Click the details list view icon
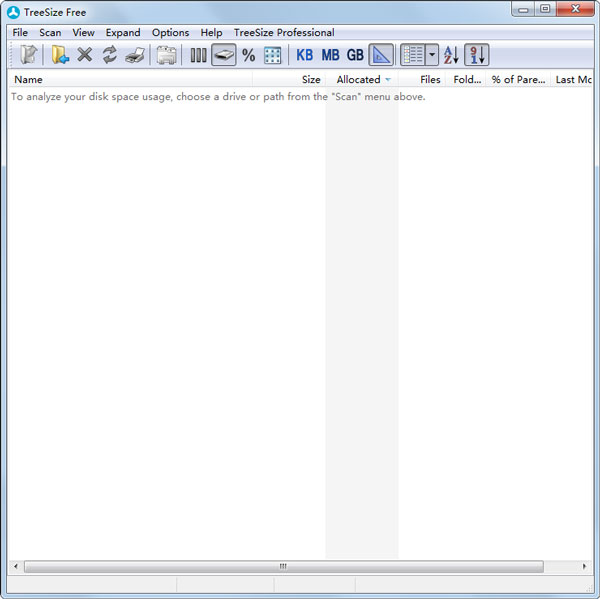The width and height of the screenshot is (600, 599). (x=413, y=55)
